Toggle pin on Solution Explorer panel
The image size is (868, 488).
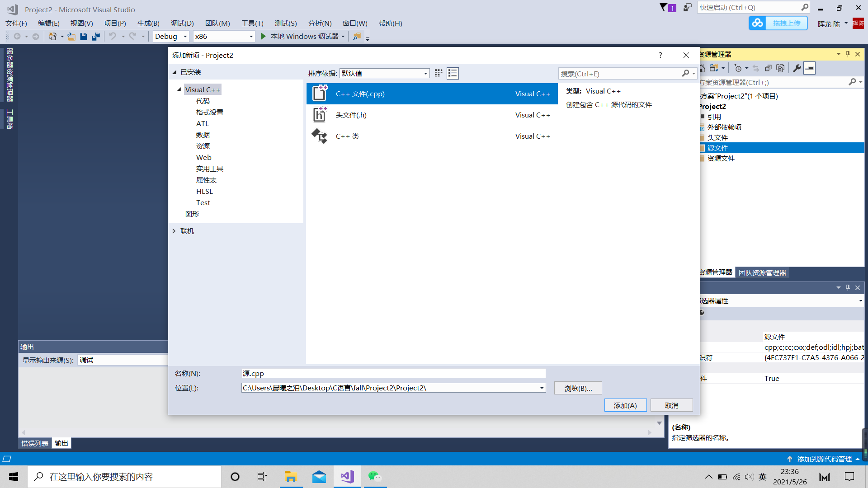coord(848,54)
